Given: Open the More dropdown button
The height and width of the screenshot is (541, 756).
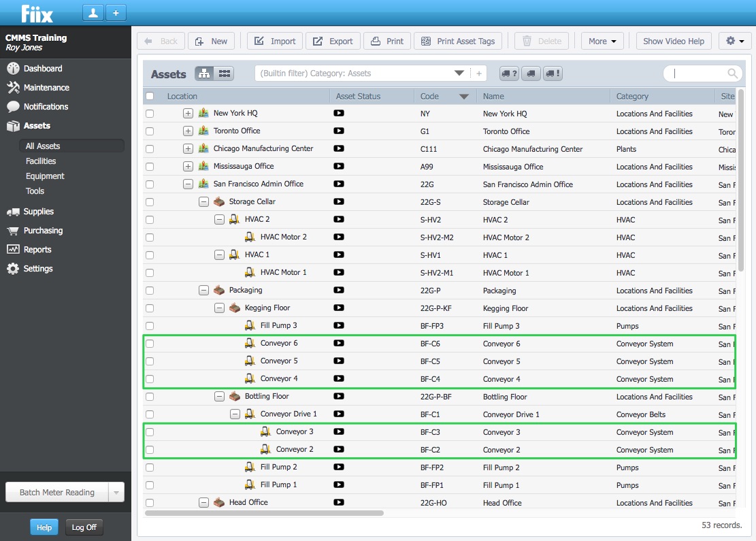Looking at the screenshot, I should coord(602,41).
